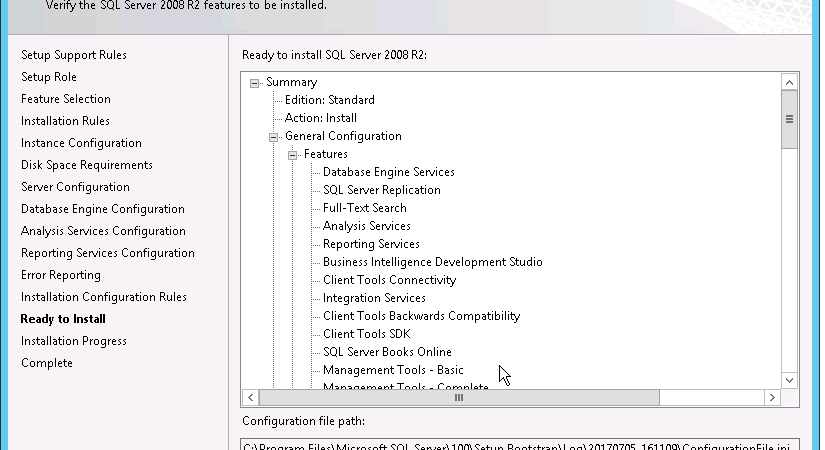Viewport: 825px width, 450px height.
Task: Select the Setup Support Rules step
Action: coord(74,55)
